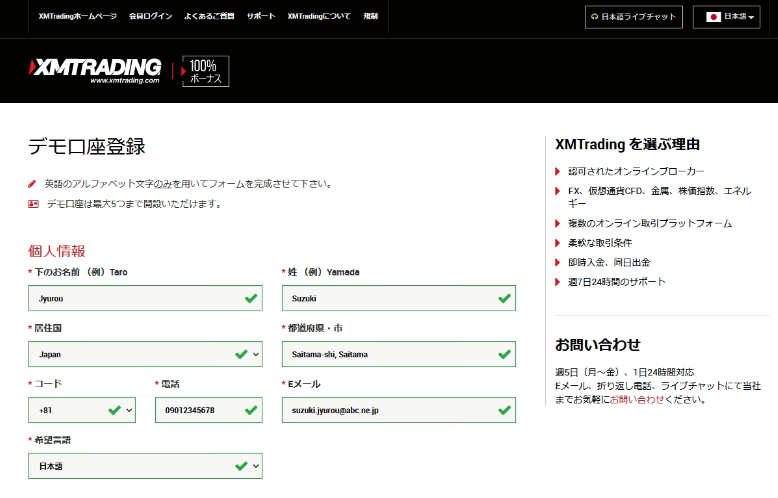Open 規制 menu item
The image size is (778, 498).
tap(371, 16)
